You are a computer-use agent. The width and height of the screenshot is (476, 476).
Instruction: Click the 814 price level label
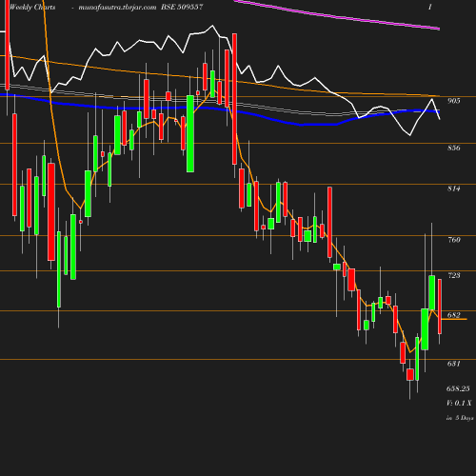pos(454,188)
